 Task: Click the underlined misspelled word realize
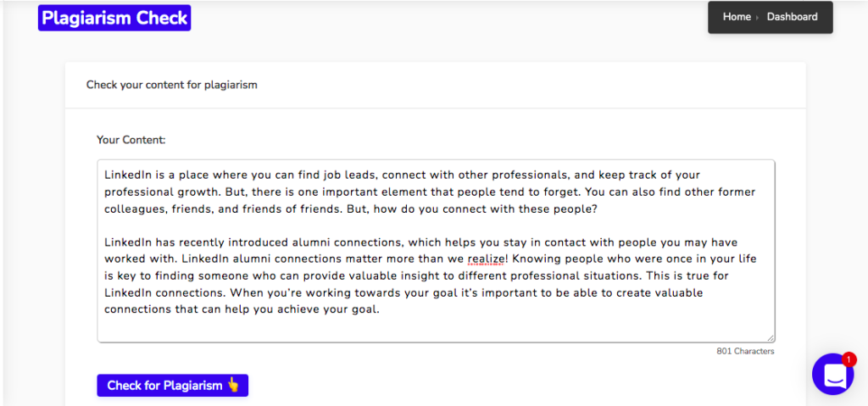pyautogui.click(x=486, y=259)
